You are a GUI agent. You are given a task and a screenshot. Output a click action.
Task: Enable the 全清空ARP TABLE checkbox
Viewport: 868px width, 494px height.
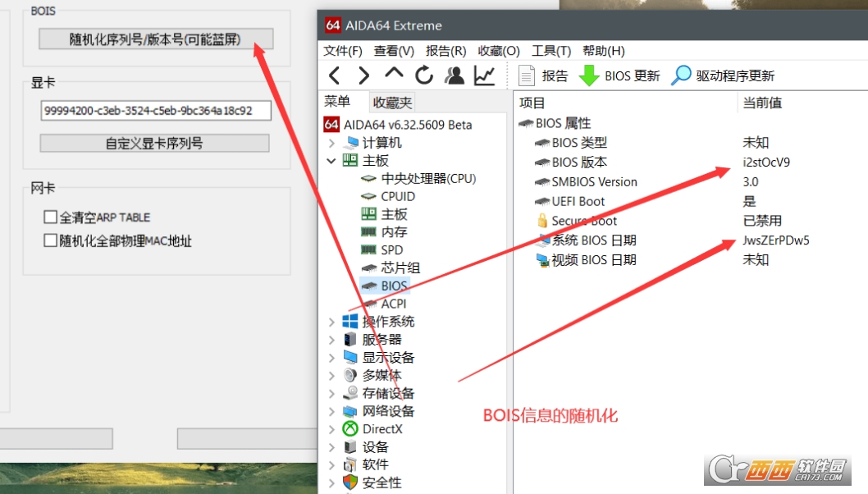click(x=51, y=217)
